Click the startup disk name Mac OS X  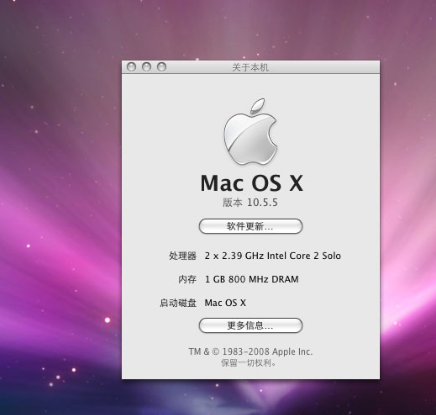click(x=225, y=303)
